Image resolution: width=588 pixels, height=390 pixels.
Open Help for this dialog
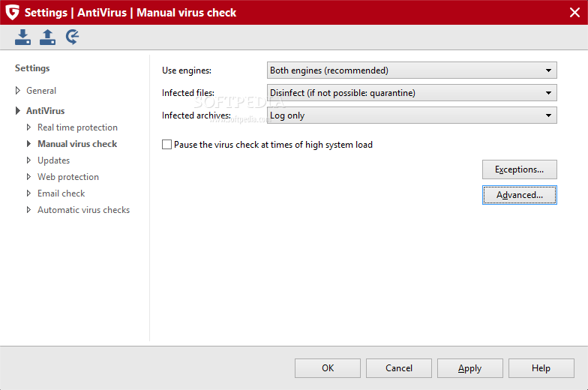click(541, 368)
